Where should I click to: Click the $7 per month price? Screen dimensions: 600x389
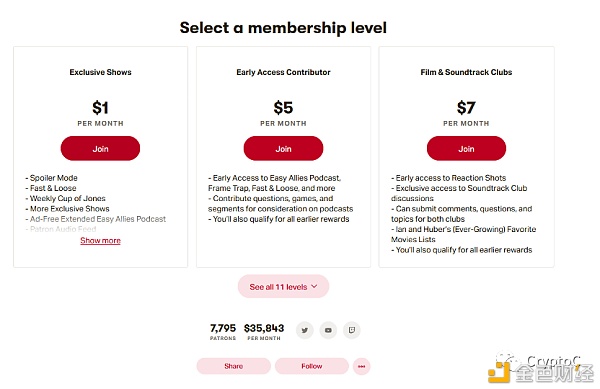click(466, 113)
